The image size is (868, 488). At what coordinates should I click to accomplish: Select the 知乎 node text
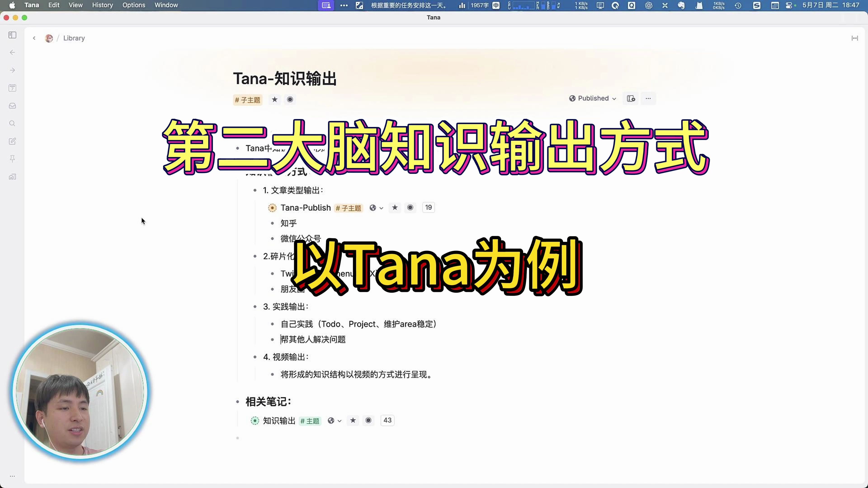[289, 223]
